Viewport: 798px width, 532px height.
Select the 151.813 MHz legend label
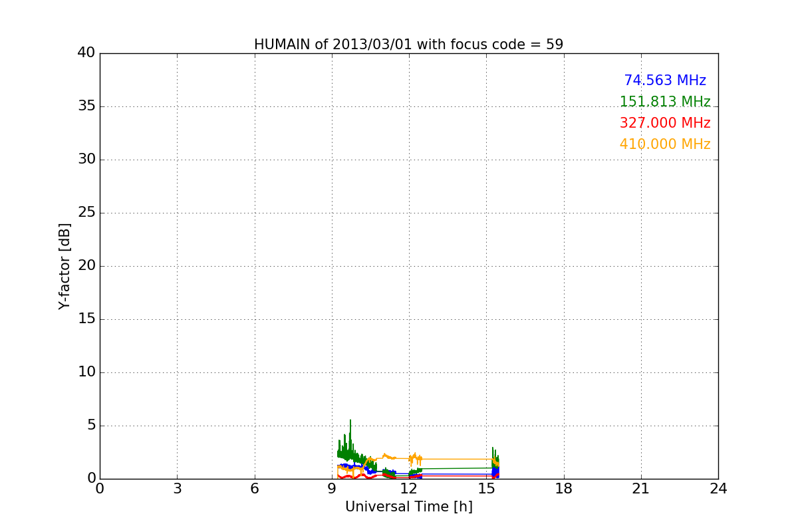pyautogui.click(x=665, y=102)
